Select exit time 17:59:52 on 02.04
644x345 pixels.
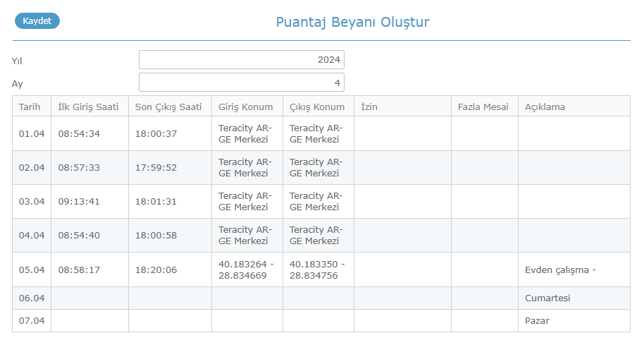click(x=156, y=167)
